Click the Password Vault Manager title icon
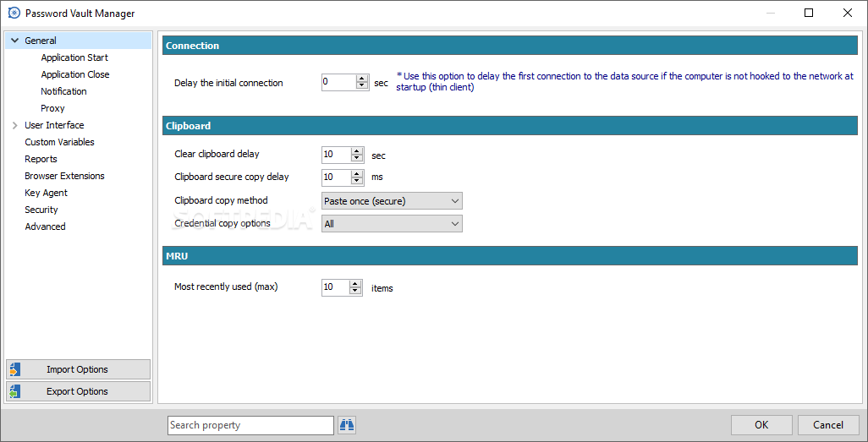868x442 pixels. pos(14,14)
